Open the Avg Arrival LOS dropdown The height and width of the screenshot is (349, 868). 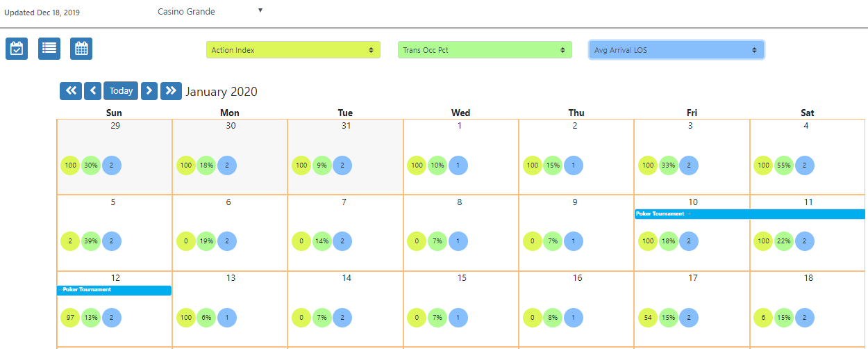pyautogui.click(x=676, y=50)
